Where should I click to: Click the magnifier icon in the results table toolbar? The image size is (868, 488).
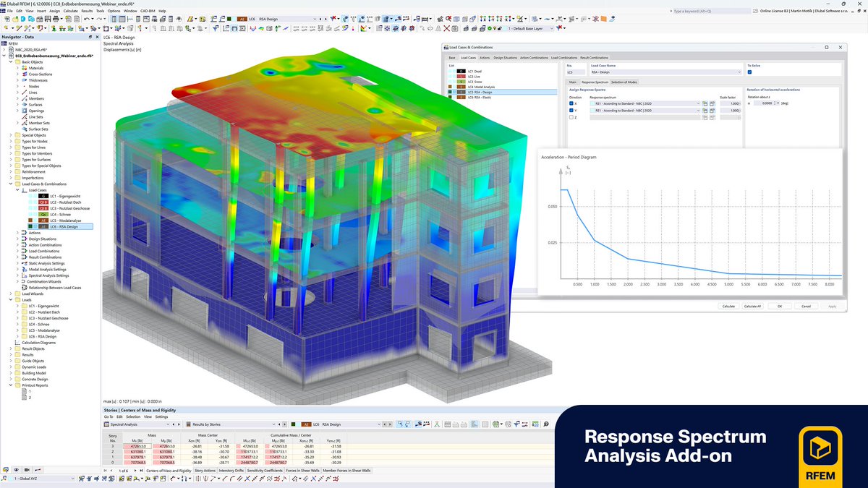546,424
